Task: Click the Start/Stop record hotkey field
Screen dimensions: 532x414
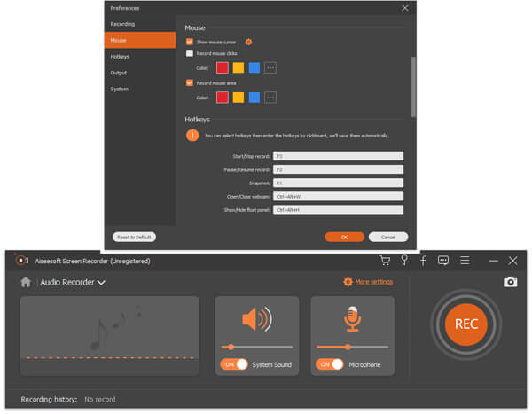Action: [x=339, y=156]
